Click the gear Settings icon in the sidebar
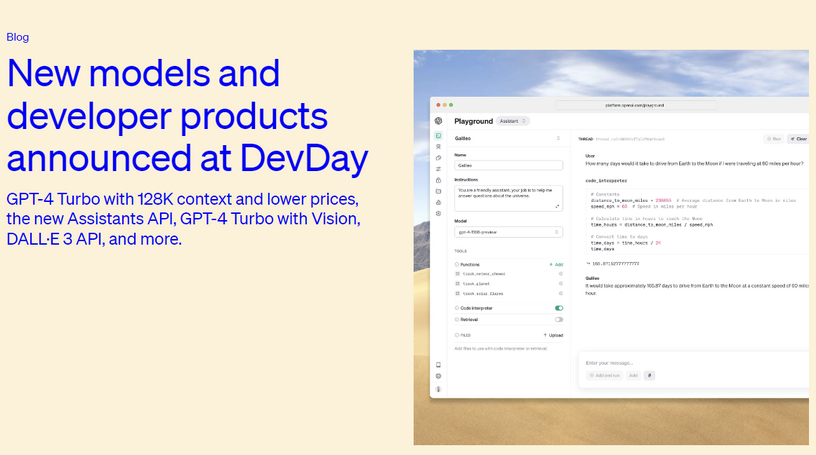This screenshot has height=455, width=816. (438, 213)
